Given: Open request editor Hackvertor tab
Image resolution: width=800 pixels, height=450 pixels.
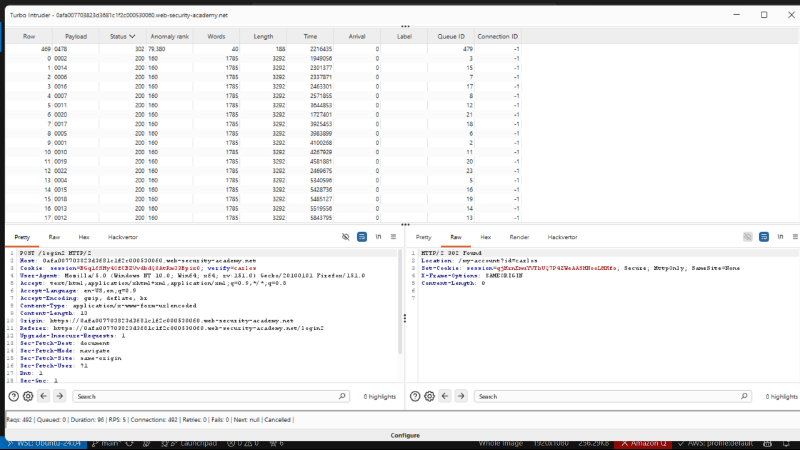Looking at the screenshot, I should pos(122,237).
